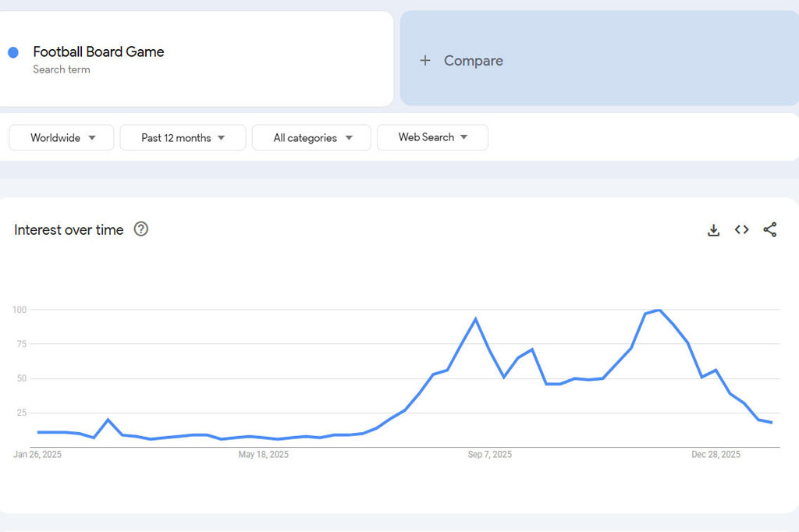Image resolution: width=799 pixels, height=532 pixels.
Task: Open the embed code icon
Action: pyautogui.click(x=741, y=230)
